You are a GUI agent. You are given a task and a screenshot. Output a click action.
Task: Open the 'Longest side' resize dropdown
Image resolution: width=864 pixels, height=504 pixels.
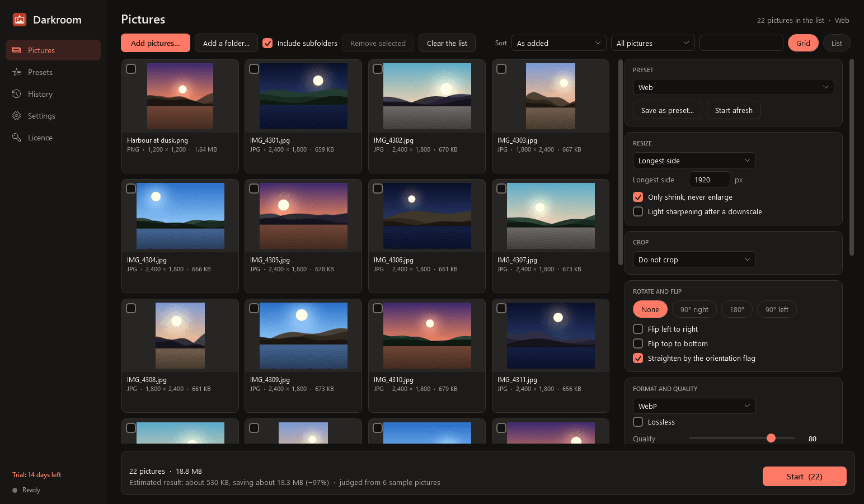pos(694,161)
